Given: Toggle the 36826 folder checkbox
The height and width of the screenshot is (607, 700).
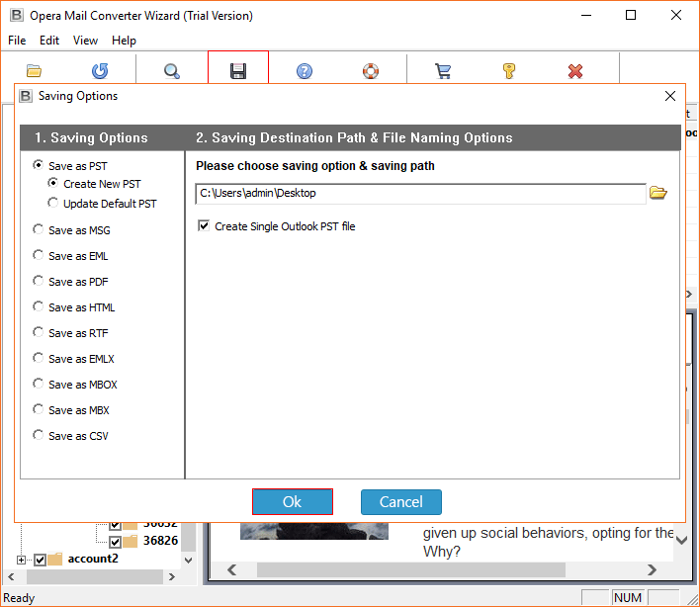Looking at the screenshot, I should 115,542.
